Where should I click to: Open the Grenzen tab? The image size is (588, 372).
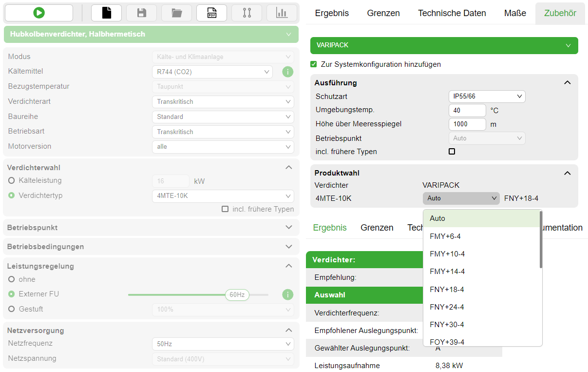point(383,13)
